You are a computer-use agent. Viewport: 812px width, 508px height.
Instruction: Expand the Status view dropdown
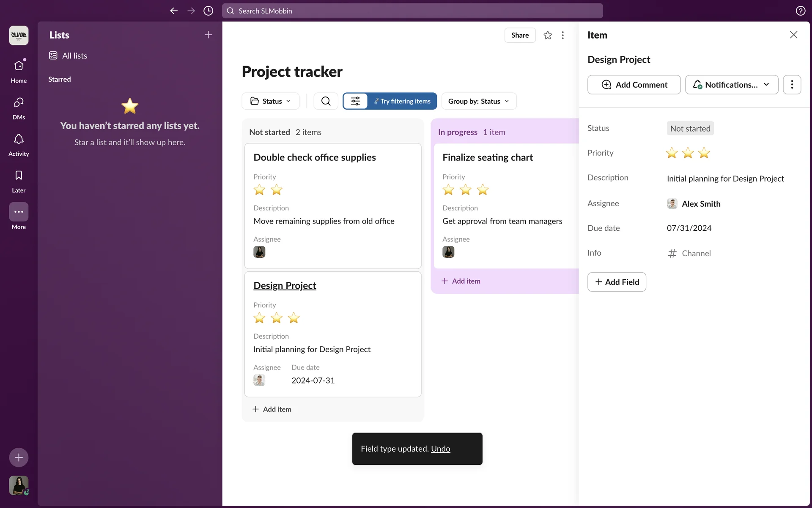(271, 101)
